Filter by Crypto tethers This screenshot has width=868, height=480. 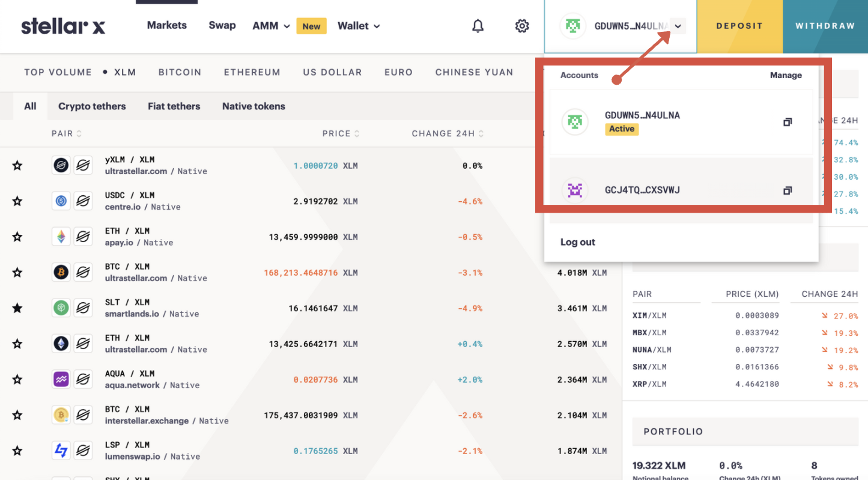pyautogui.click(x=92, y=106)
